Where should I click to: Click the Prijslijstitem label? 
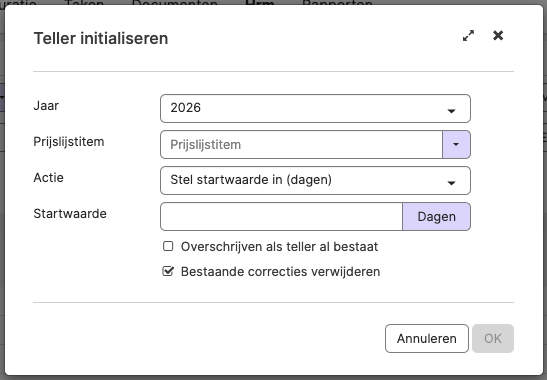69,142
